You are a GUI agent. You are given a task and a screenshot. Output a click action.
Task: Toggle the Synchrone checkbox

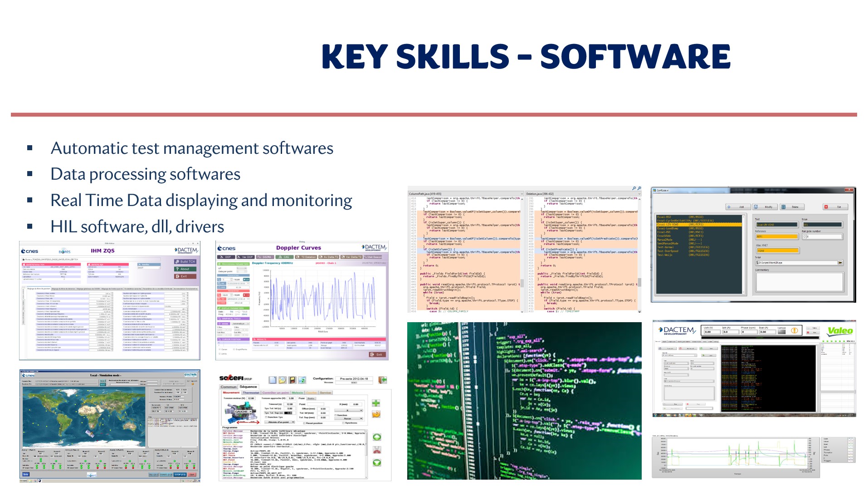pos(343,423)
